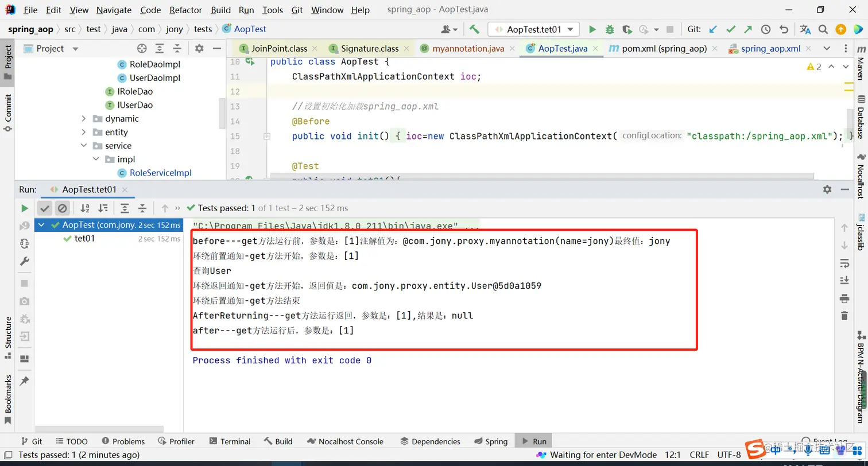Close the AopTest.tet01 Run tab

point(125,189)
